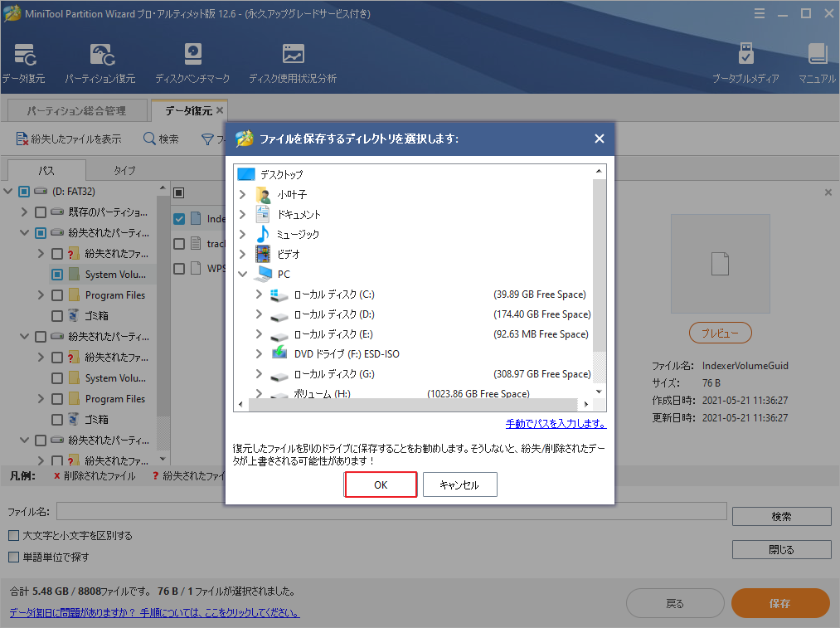Select the データ復元 toolbar icon
Viewport: 840px width, 628px height.
pos(23,61)
